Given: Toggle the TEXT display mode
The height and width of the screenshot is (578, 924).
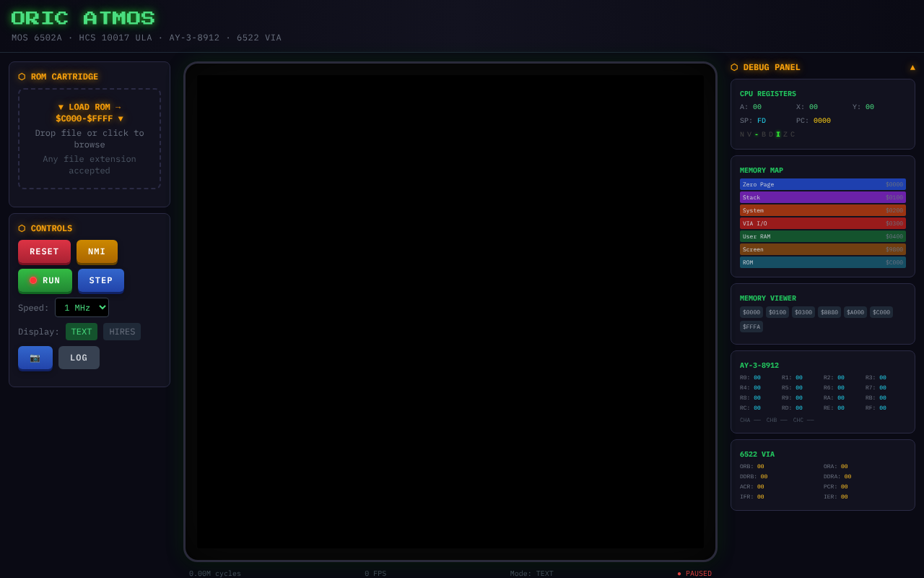Looking at the screenshot, I should [x=82, y=332].
